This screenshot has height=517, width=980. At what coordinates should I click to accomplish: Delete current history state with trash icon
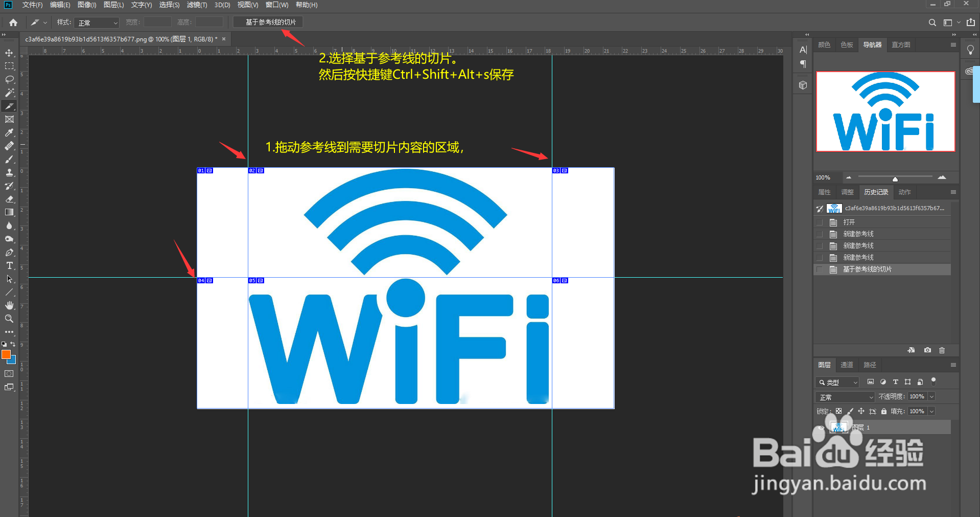coord(942,350)
